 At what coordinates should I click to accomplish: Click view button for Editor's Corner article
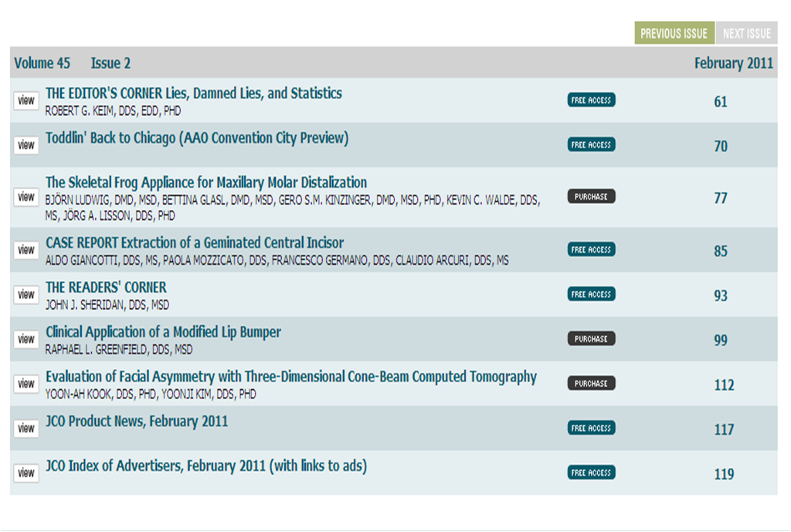26,100
